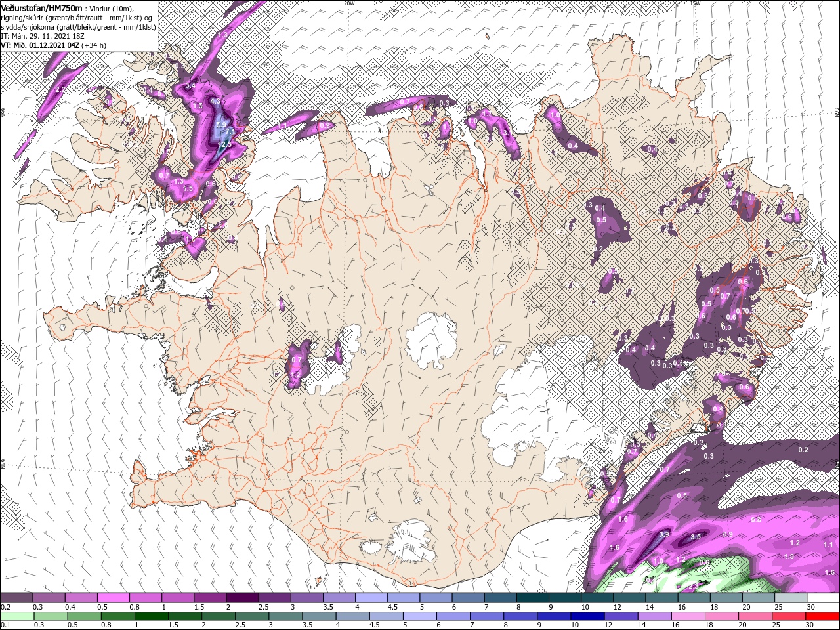Select the rain legend swatch between 2.5 and 3
The width and height of the screenshot is (840, 630).
[252, 616]
